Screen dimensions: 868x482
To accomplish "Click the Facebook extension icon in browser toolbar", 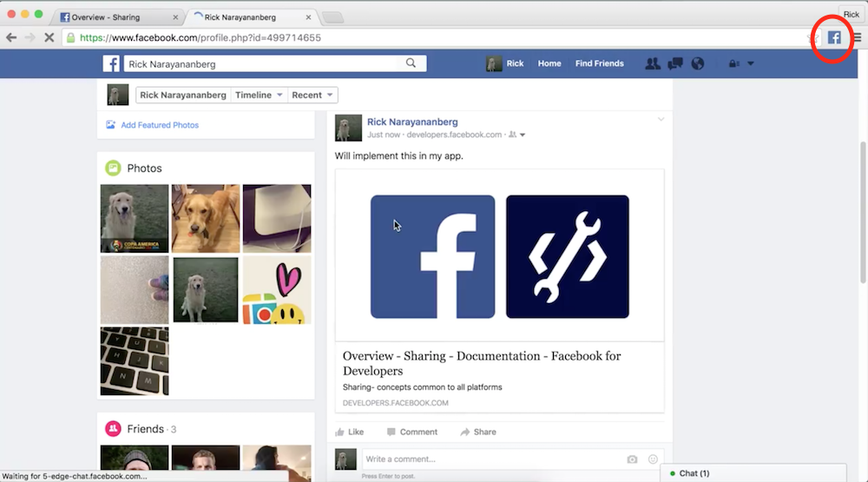I will pyautogui.click(x=834, y=37).
